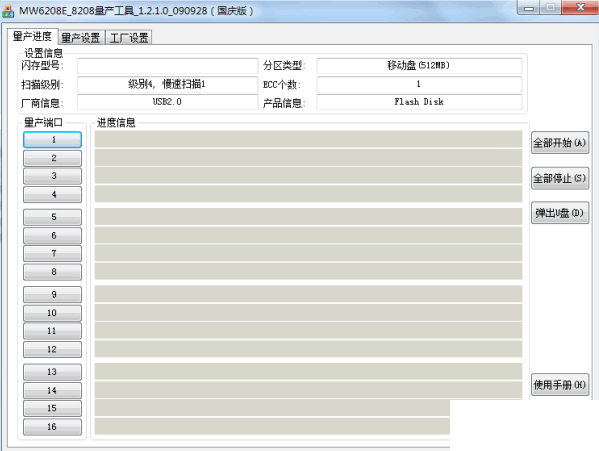Image resolution: width=599 pixels, height=451 pixels.
Task: Close the MW6208E tool window
Action: tap(581, 8)
